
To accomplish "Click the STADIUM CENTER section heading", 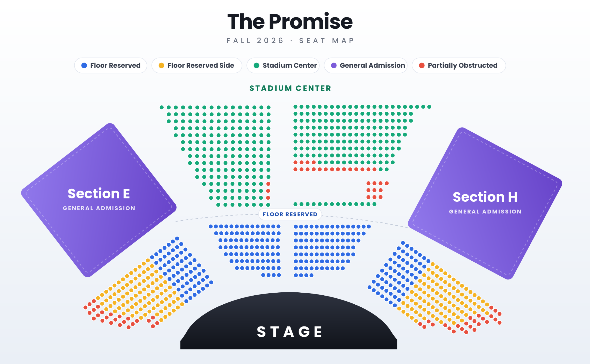I will (x=290, y=88).
